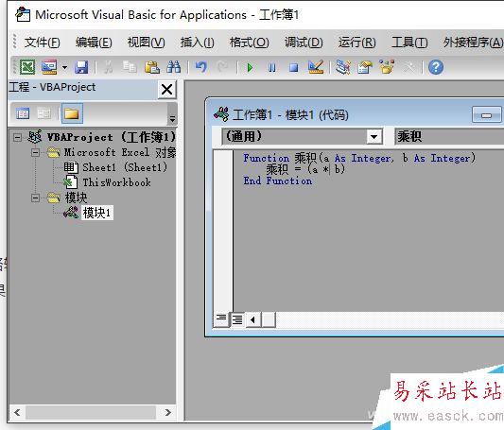Click project panel horizontal scrollbar track
The width and height of the screenshot is (504, 430).
click(92, 412)
